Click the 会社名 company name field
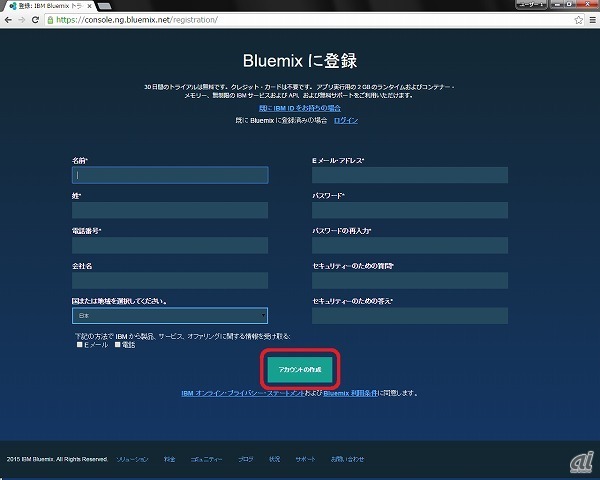Screen dimensions: 600x480 coord(170,281)
